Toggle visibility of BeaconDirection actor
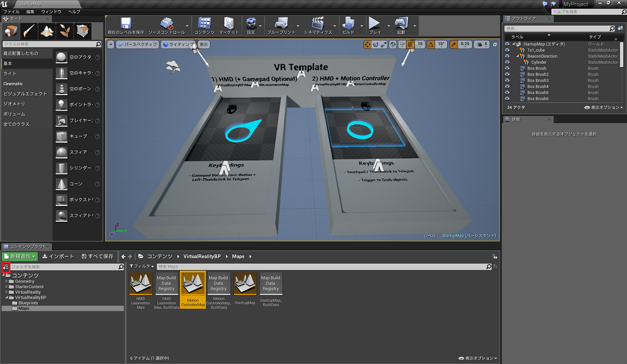 point(507,56)
